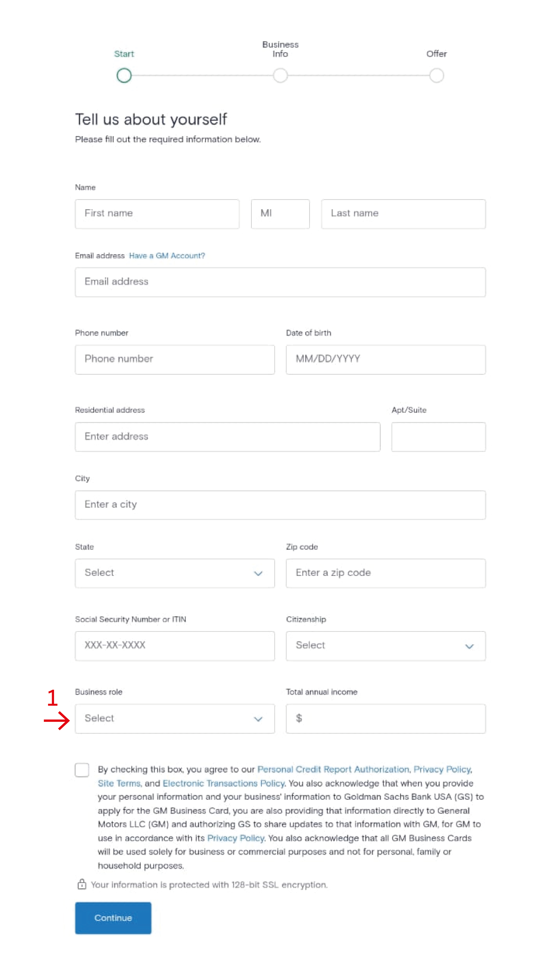Click the Start step circle indicator

(x=124, y=75)
